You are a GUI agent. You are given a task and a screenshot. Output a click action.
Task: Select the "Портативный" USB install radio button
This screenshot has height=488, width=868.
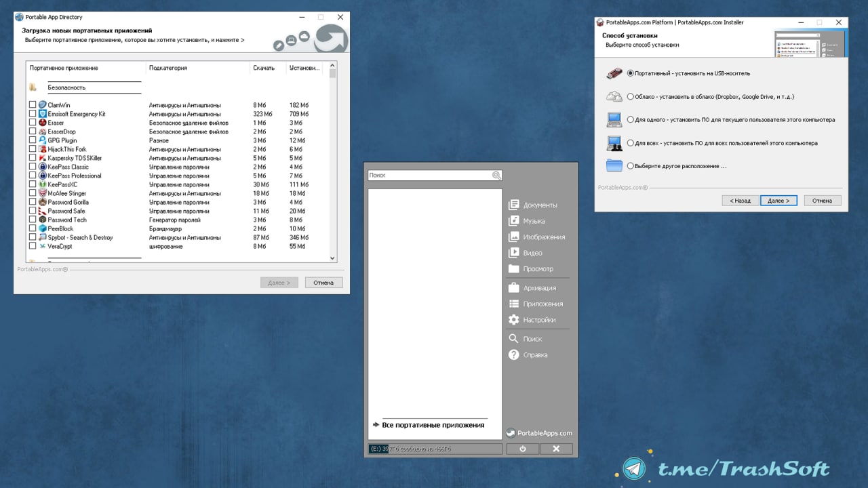point(631,73)
